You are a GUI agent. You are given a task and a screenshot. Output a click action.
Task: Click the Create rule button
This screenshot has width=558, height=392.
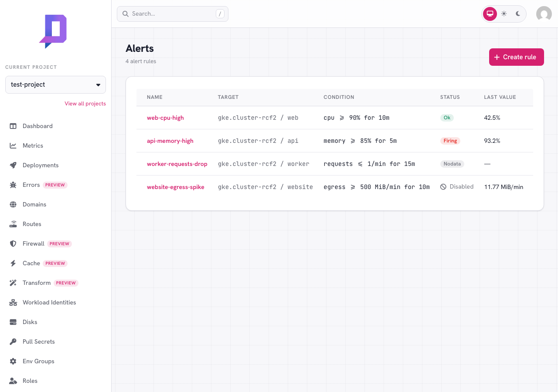pos(516,57)
